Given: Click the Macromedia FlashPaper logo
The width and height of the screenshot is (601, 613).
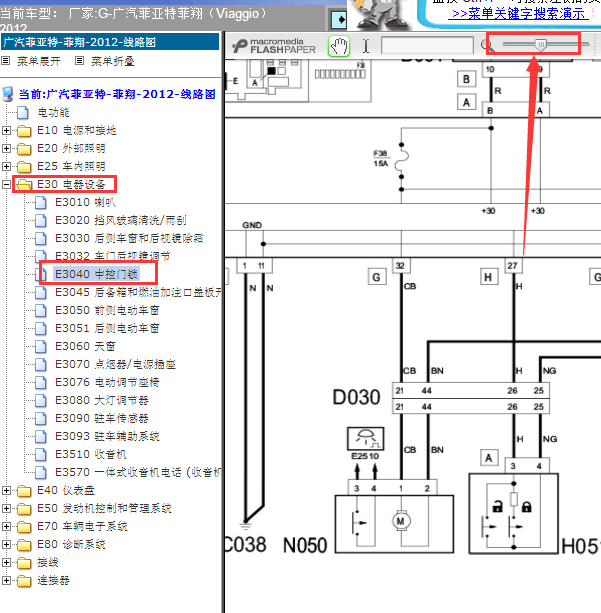Looking at the screenshot, I should [274, 46].
